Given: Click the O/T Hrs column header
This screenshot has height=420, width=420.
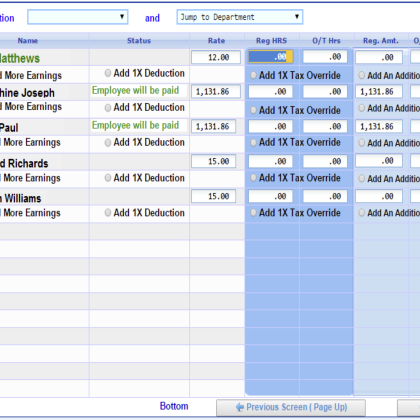Looking at the screenshot, I should tap(326, 41).
